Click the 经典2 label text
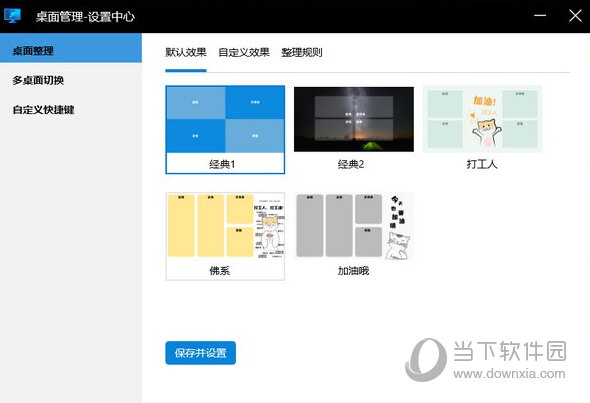Image resolution: width=590 pixels, height=403 pixels. point(351,164)
